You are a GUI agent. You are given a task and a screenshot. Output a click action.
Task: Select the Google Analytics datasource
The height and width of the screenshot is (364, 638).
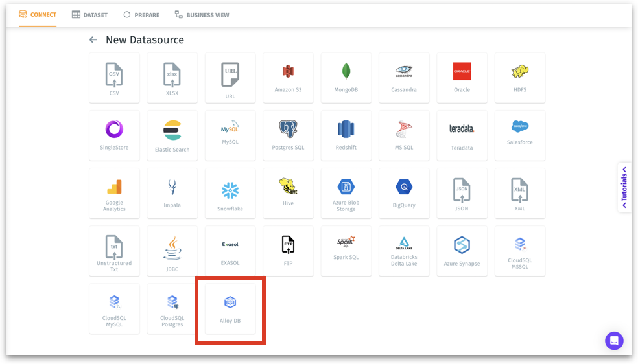114,194
